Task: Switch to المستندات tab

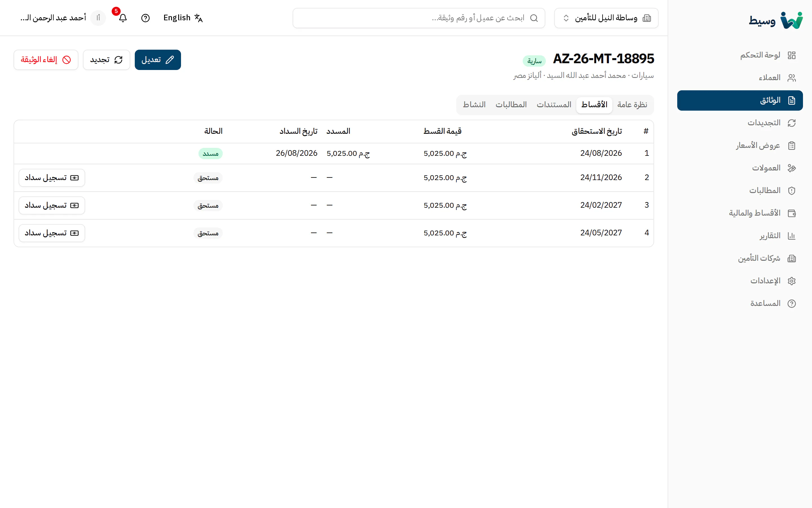Action: coord(554,105)
